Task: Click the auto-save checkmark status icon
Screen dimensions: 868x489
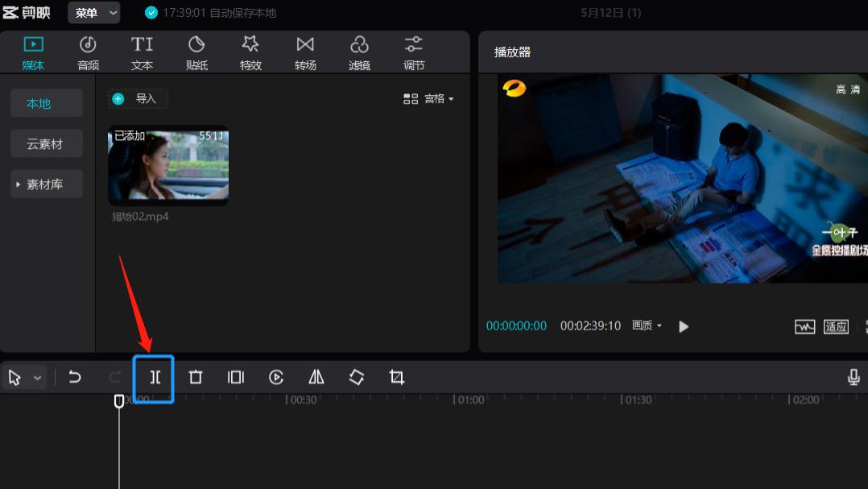Action: pos(151,13)
